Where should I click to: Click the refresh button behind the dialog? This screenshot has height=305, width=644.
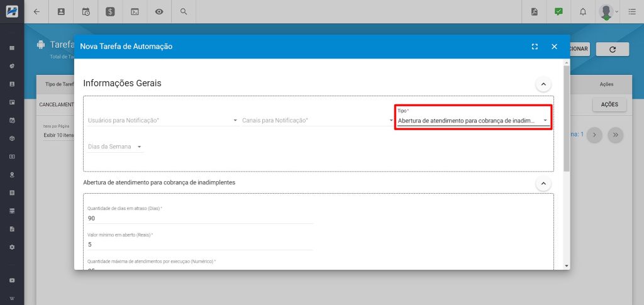[613, 49]
